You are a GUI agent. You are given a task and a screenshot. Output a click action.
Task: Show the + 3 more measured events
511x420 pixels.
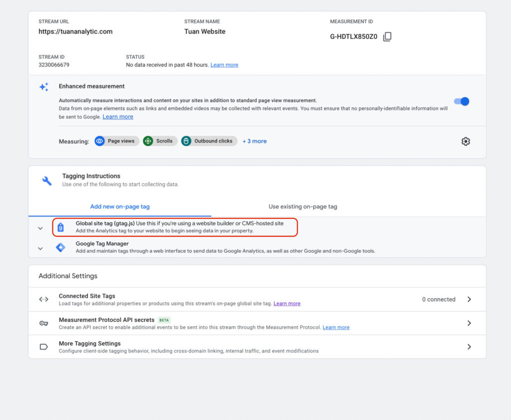click(x=255, y=141)
